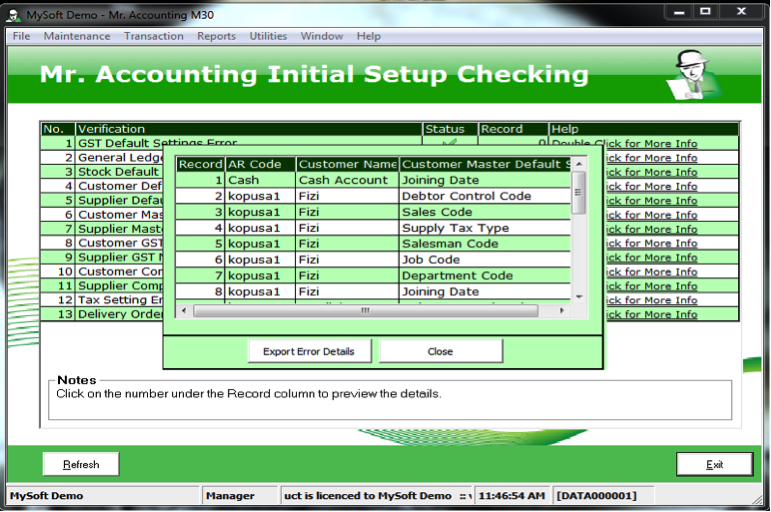
Task: Minimize the MySoft Demo window
Action: point(680,12)
